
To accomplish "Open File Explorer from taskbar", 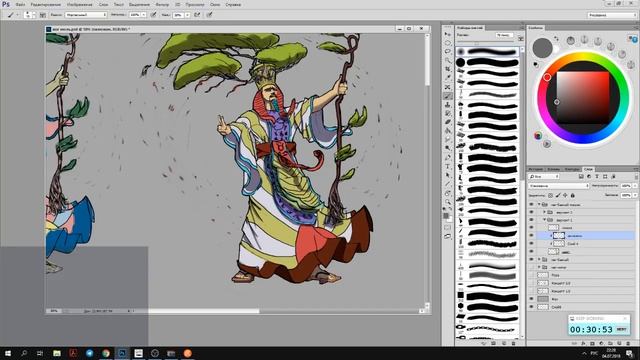I will 57,353.
